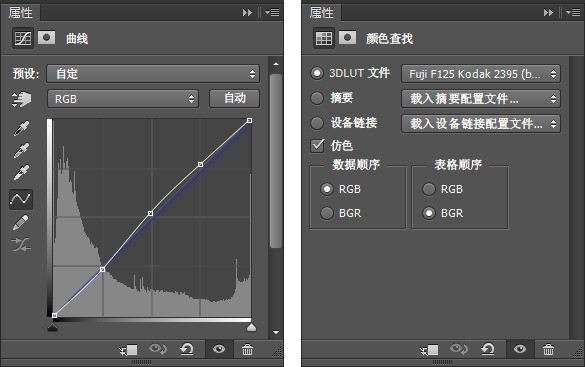Click the 属性 tab of Curves panel
Screen dimensions: 585x367
coord(21,13)
